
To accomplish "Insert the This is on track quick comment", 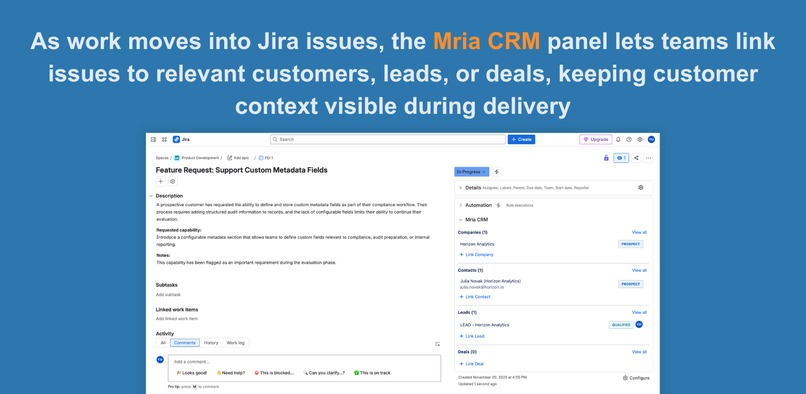I will coord(372,373).
